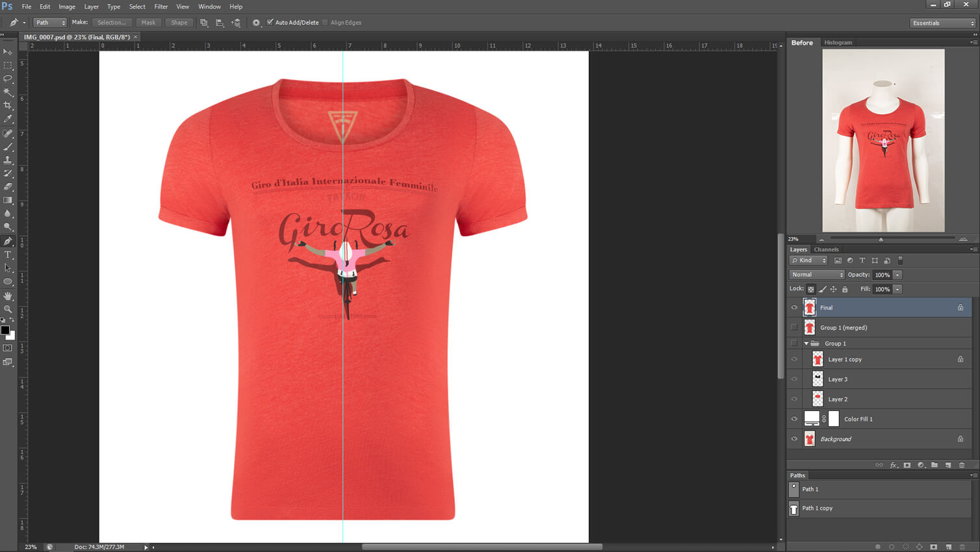
Task: Open path alignment options icon
Action: click(x=220, y=23)
